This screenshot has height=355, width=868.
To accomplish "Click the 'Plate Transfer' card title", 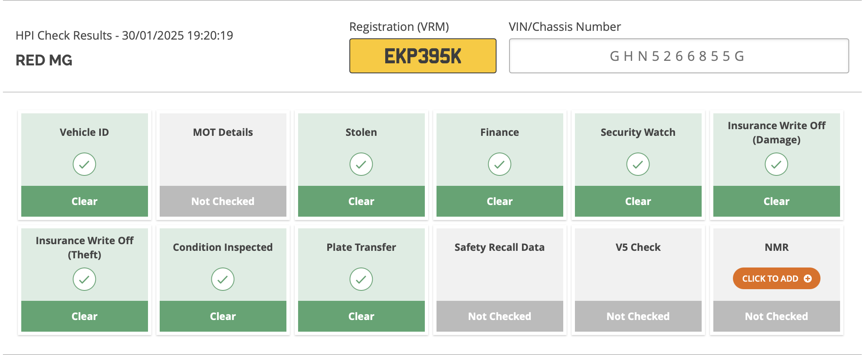I will [361, 247].
